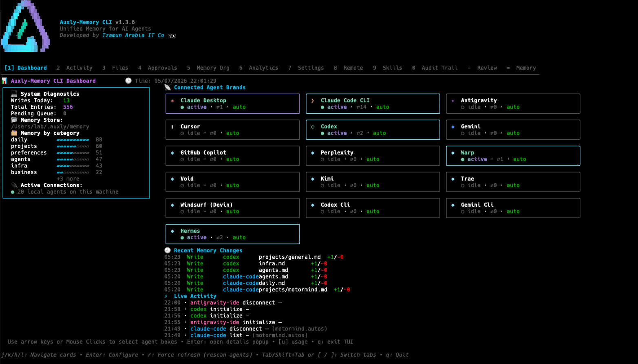Click the Auxly-Memory pixel logo
The height and width of the screenshot is (364, 638).
(x=26, y=26)
